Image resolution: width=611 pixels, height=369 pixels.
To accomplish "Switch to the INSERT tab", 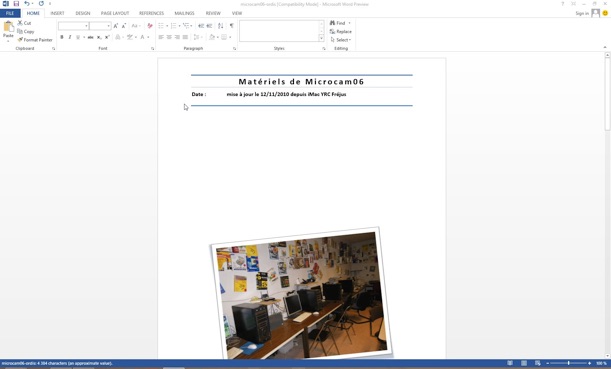I will (57, 13).
